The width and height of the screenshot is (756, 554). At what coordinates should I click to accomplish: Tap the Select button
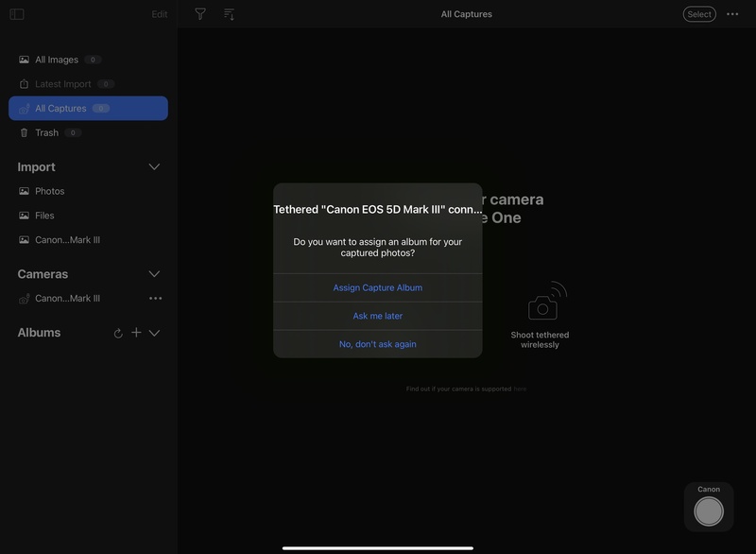click(699, 14)
